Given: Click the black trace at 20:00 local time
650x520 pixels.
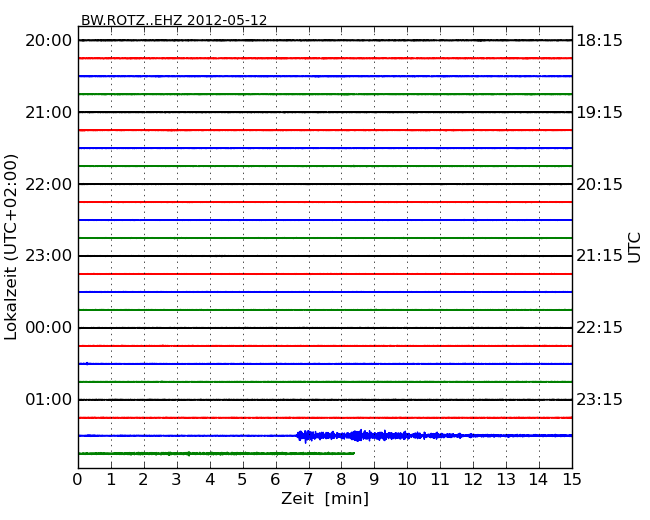Looking at the screenshot, I should (325, 40).
